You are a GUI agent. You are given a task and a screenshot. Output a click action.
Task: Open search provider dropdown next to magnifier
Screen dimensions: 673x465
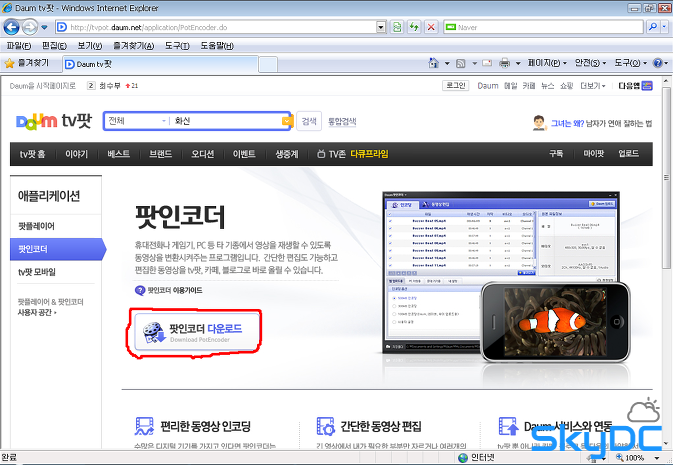pyautogui.click(x=664, y=27)
